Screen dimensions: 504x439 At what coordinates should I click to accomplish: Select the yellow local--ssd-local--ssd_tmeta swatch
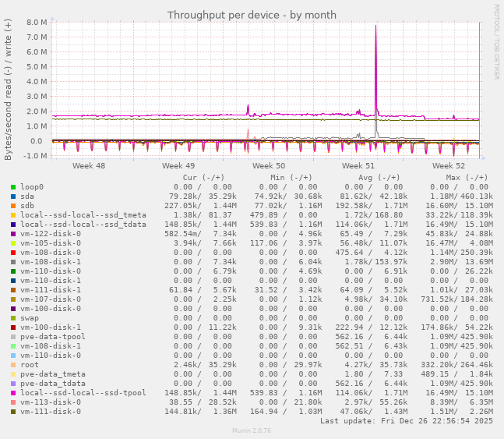coord(13,215)
